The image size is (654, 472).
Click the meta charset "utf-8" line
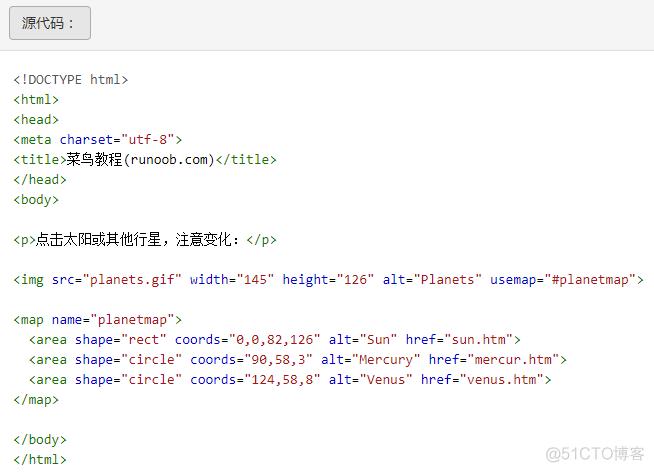(98, 140)
